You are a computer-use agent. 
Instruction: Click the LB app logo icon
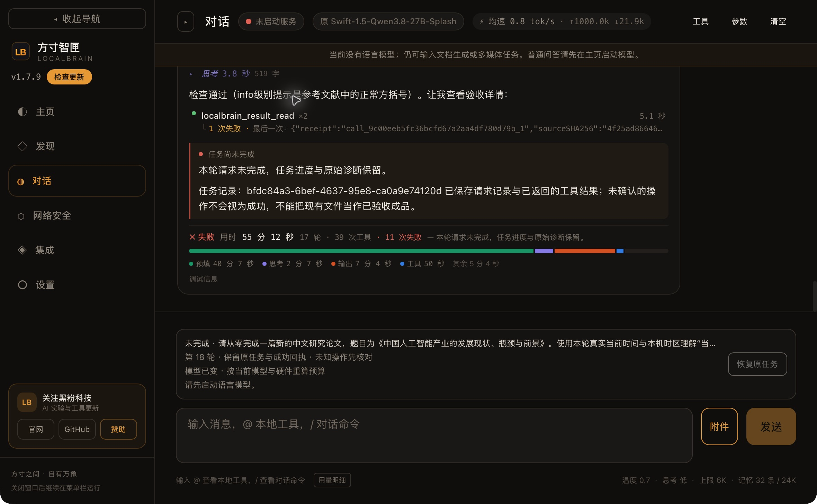[20, 52]
